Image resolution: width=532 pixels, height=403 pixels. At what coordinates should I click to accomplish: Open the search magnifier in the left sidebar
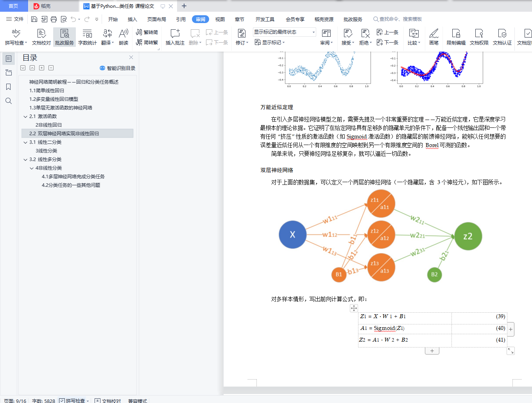9,101
